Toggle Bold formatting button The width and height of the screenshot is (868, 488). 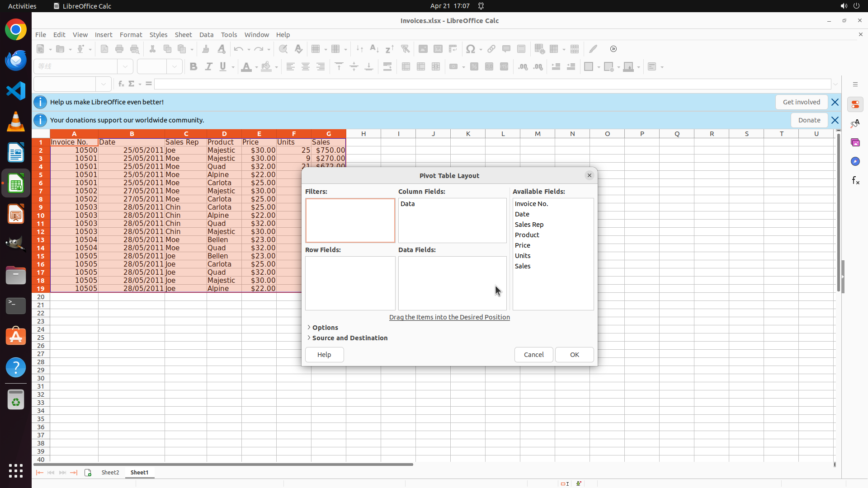pyautogui.click(x=193, y=67)
